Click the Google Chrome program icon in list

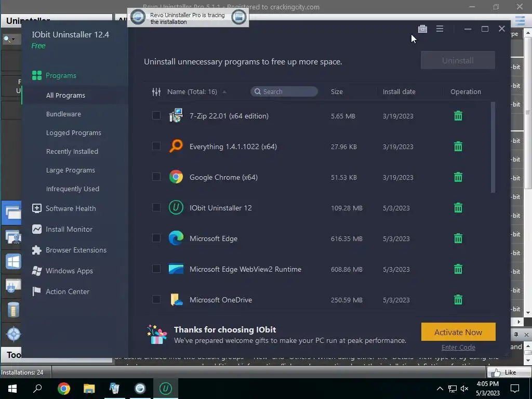(x=176, y=177)
